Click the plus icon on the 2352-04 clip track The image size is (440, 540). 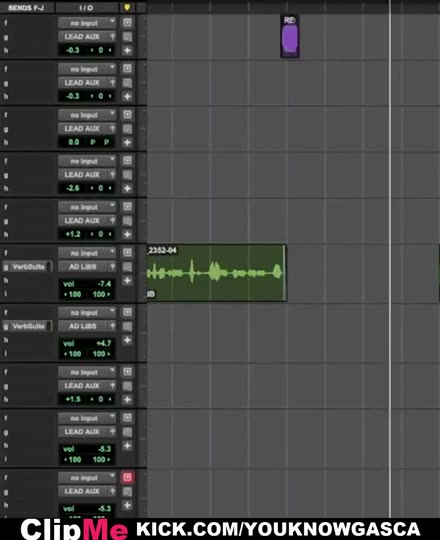[x=127, y=280]
